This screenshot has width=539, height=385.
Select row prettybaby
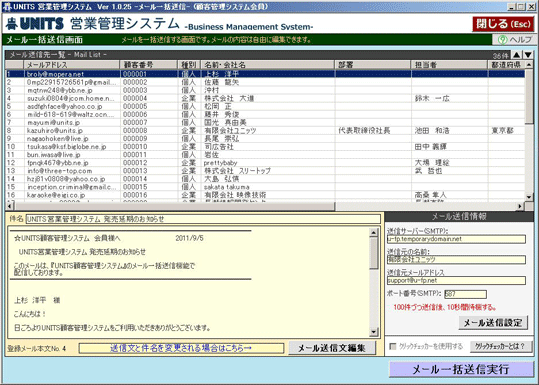tap(265, 163)
